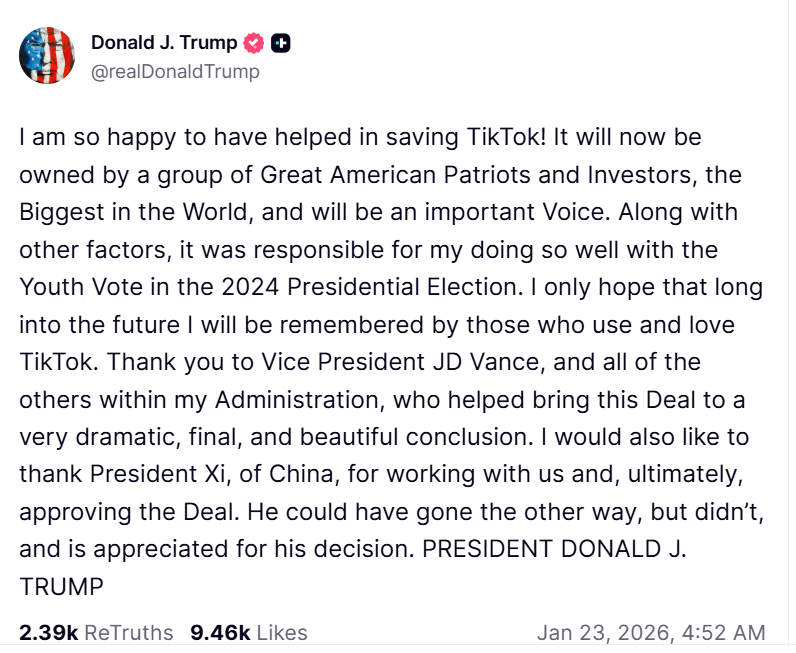Click the "4:52 AM" time text
The image size is (796, 653).
click(720, 632)
